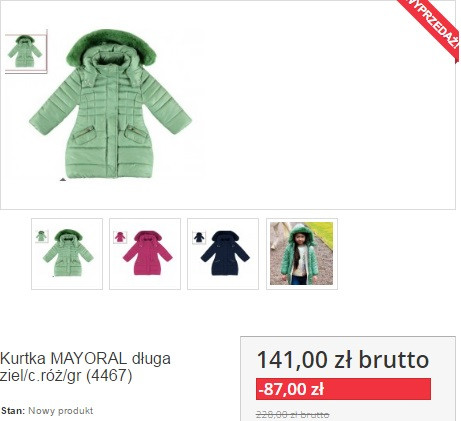The image size is (461, 421).
Task: Click the Stan: label
Action: click(13, 411)
